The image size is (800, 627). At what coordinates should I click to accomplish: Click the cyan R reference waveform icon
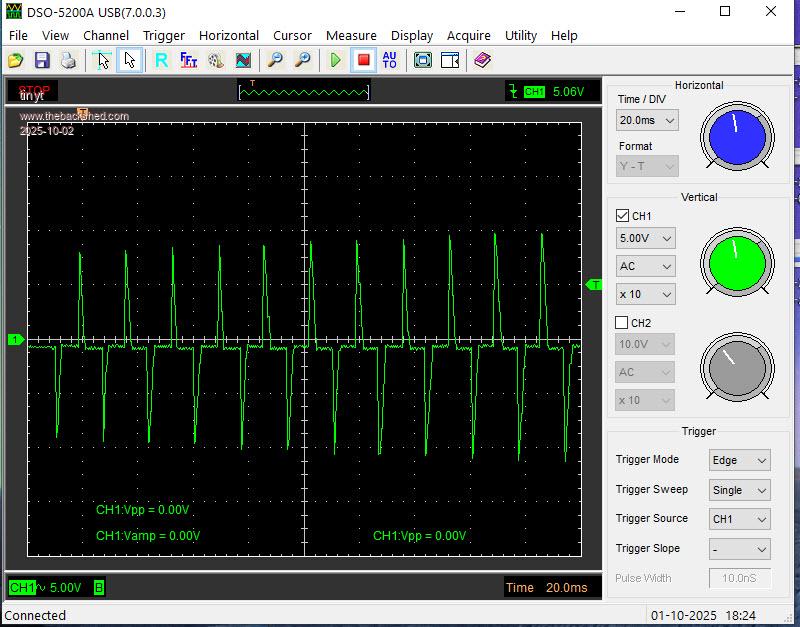(x=161, y=60)
